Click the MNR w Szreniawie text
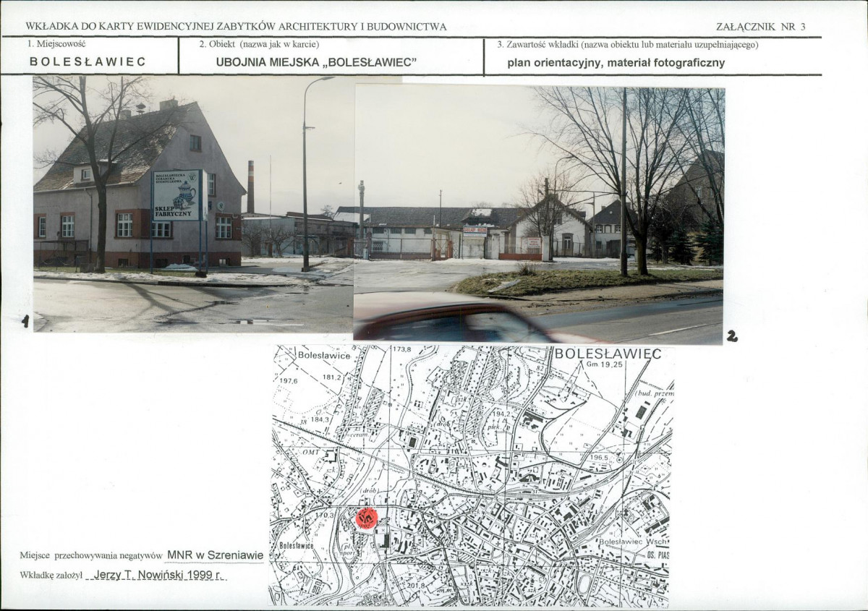 [x=215, y=555]
